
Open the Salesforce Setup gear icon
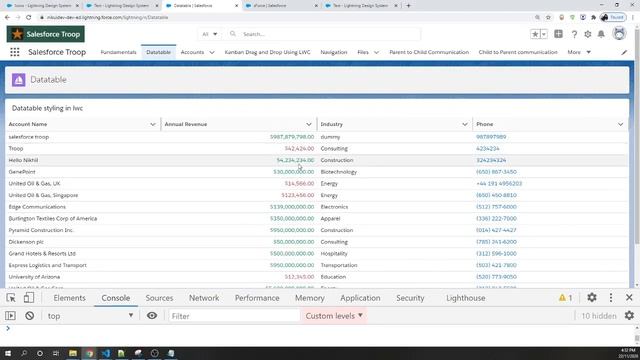[588, 34]
